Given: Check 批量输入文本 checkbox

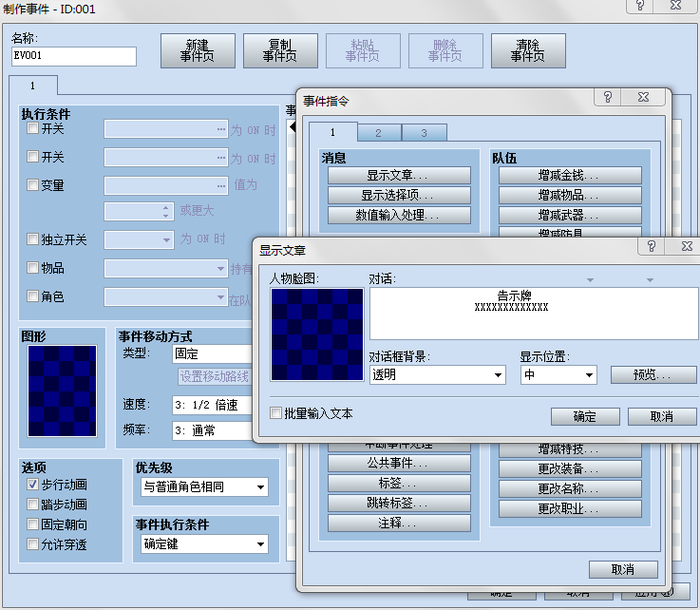Looking at the screenshot, I should coord(275,413).
